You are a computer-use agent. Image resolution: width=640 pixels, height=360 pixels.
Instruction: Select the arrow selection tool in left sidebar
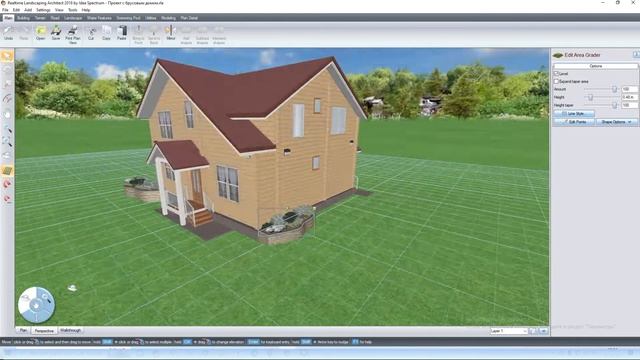tap(7, 56)
